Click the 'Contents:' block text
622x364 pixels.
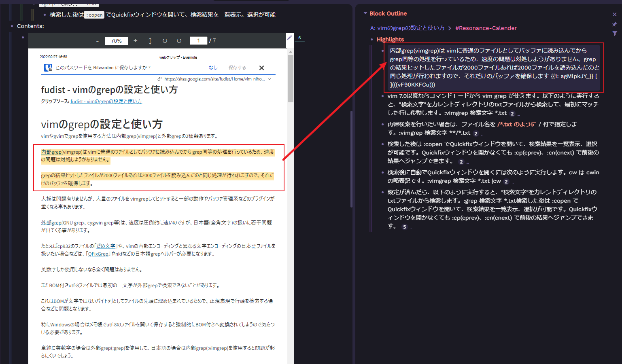pos(30,26)
